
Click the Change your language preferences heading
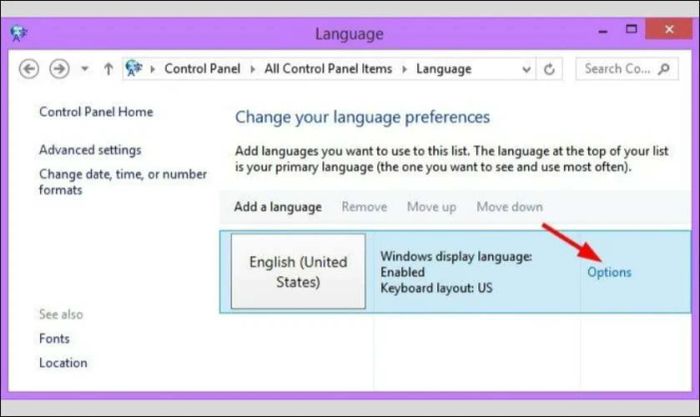(362, 117)
